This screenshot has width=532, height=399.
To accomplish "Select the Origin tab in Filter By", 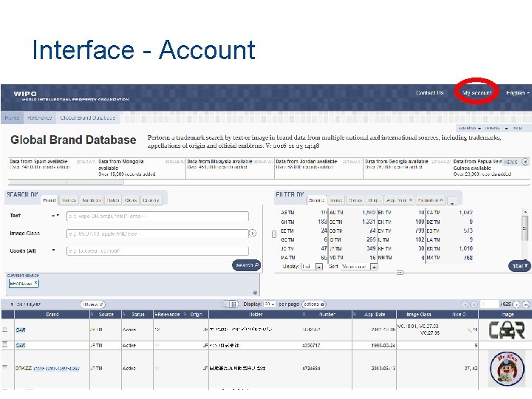I will [374, 200].
